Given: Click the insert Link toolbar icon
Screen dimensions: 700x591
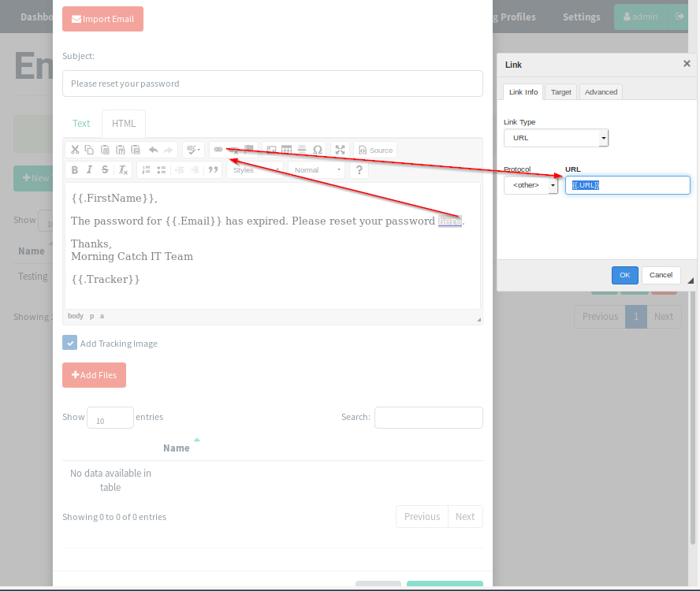Looking at the screenshot, I should (x=218, y=150).
